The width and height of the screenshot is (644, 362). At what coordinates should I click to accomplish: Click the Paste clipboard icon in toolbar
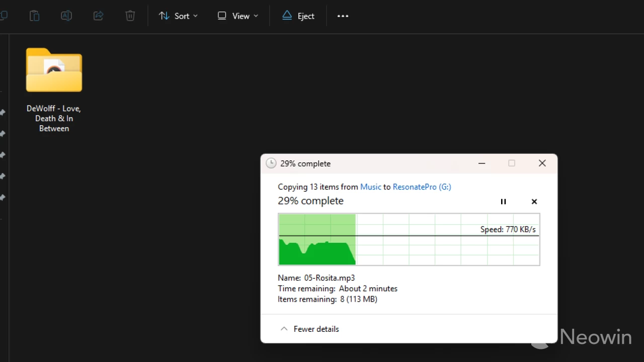[x=34, y=16]
